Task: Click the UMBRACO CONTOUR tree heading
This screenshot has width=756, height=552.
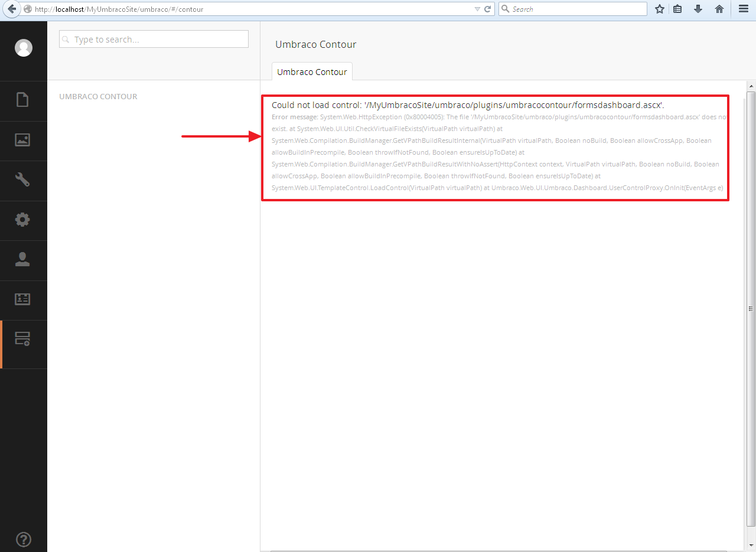Action: point(98,96)
